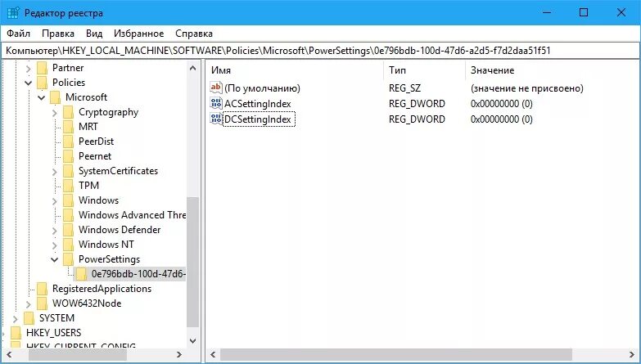Click the SYSTEM folder icon
The image size is (641, 364).
click(x=29, y=318)
